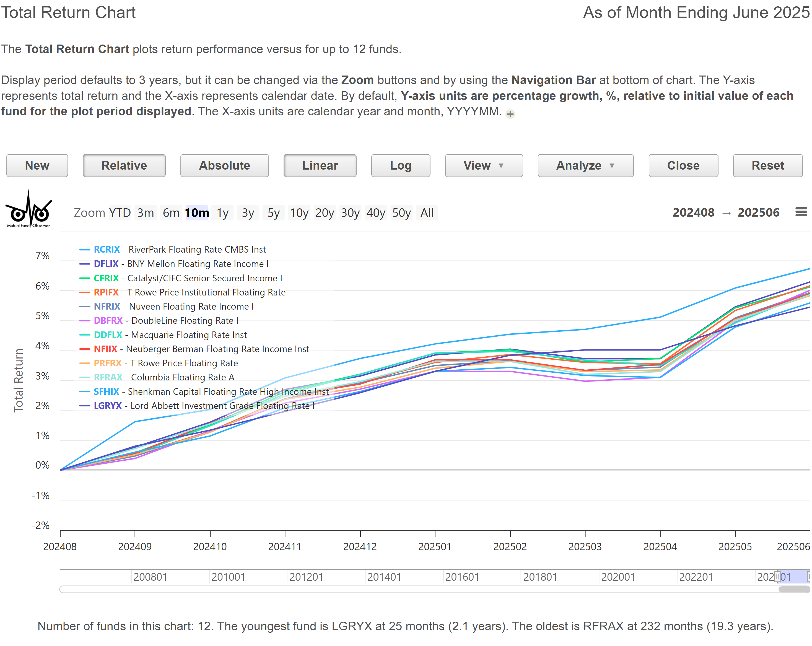
Task: Set zoom to All
Action: (427, 213)
